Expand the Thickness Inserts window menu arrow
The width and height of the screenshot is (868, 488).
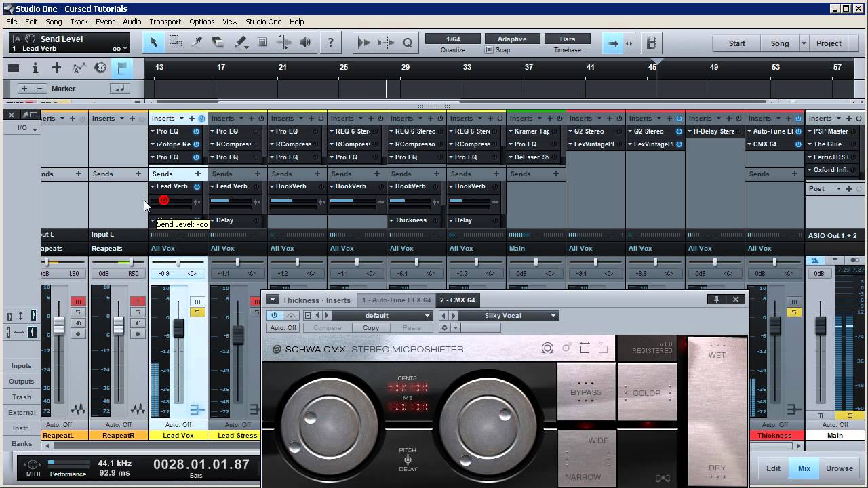tap(273, 300)
